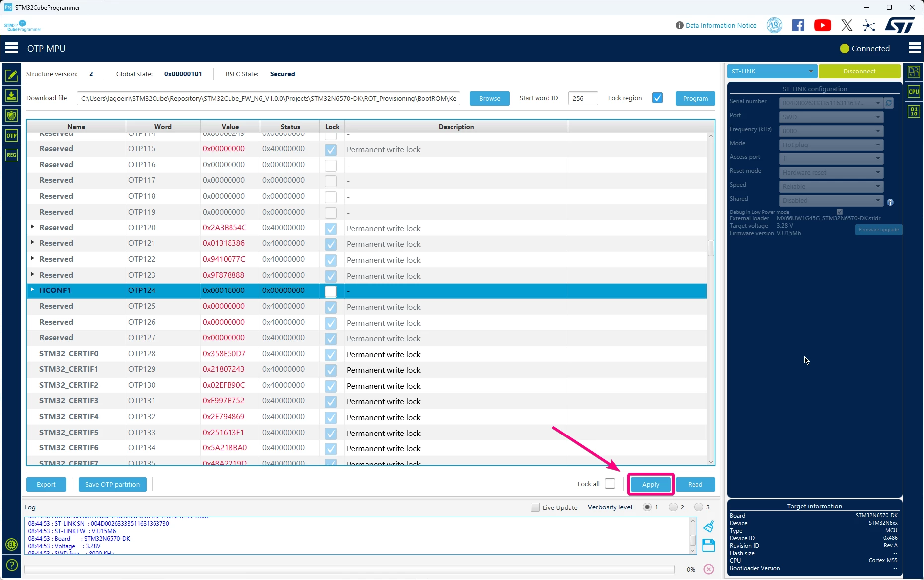Click the bottom progress bar
Viewport: 924px width, 580px height.
[349, 569]
